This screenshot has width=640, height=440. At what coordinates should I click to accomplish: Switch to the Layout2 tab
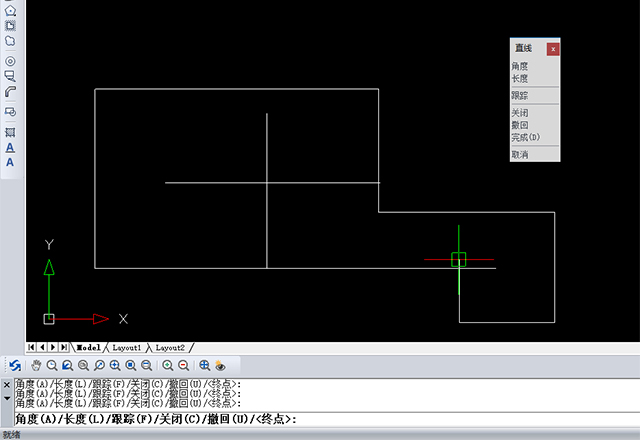click(x=170, y=348)
